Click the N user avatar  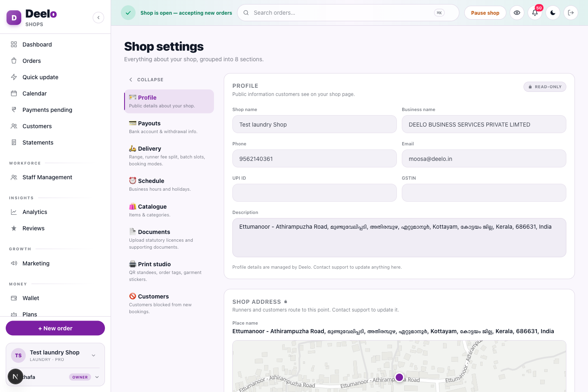[x=15, y=376]
